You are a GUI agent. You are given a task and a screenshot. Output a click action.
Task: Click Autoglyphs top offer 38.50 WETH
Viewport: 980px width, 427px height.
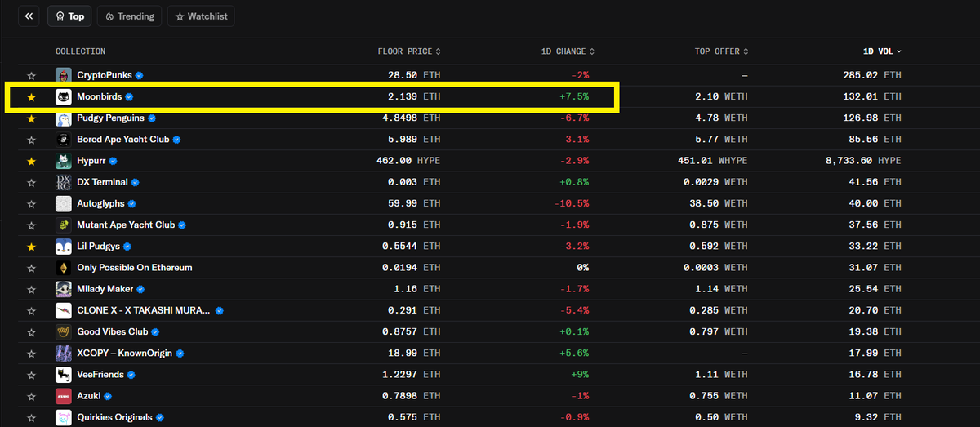[x=717, y=203]
